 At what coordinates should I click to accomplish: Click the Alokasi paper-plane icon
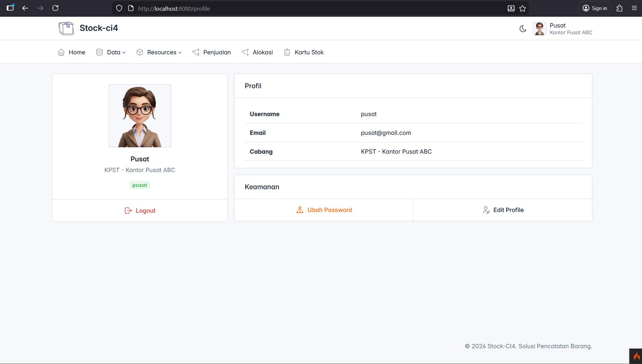(245, 52)
